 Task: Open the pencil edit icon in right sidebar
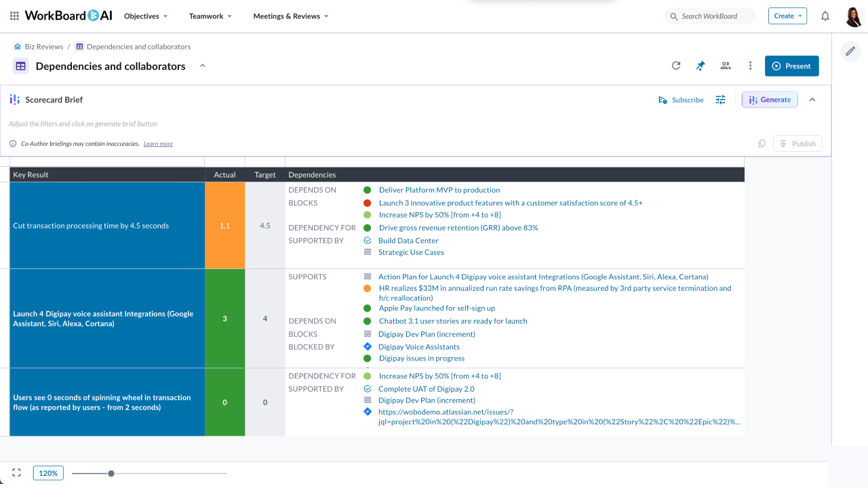point(850,52)
